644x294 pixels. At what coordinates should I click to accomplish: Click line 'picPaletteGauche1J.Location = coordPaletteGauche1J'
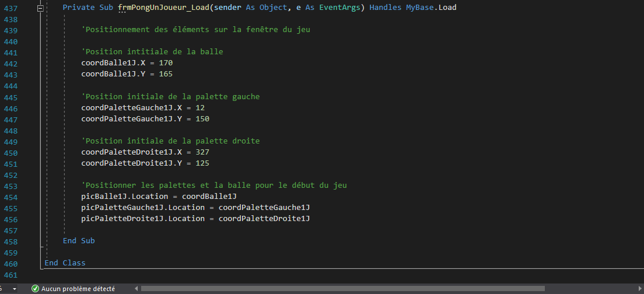(195, 208)
